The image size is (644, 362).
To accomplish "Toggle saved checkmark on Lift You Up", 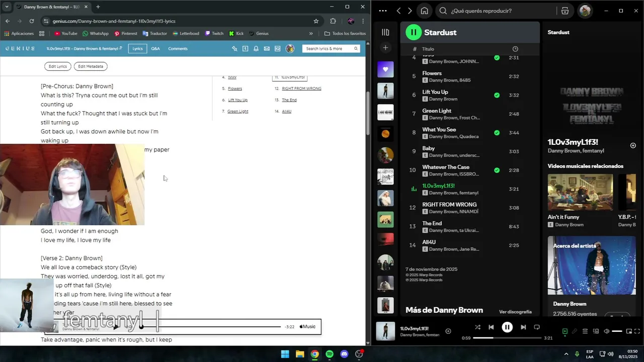I will point(497,95).
